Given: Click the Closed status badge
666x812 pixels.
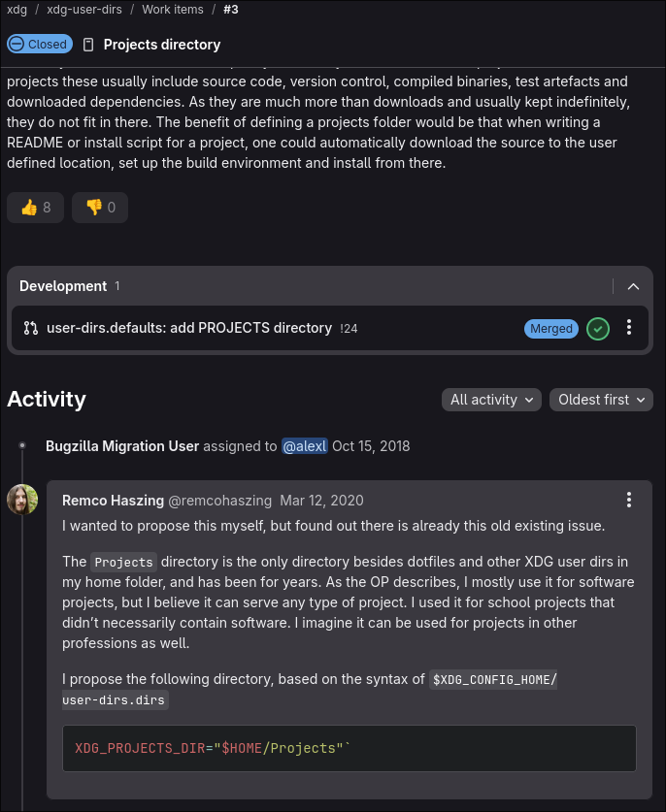Looking at the screenshot, I should 40,44.
